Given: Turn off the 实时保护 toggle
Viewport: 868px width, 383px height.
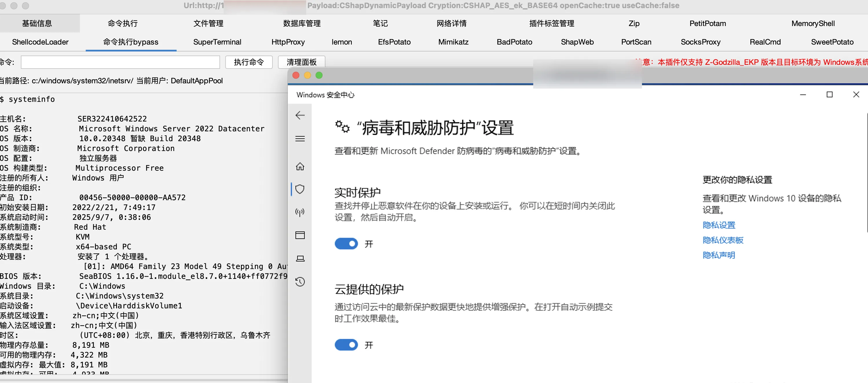Looking at the screenshot, I should click(346, 244).
